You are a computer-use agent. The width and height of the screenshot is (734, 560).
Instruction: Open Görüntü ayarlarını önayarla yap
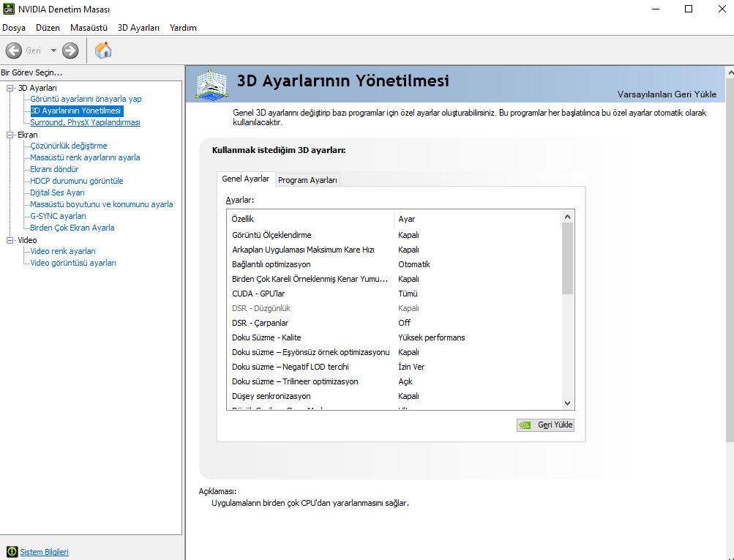coord(86,99)
